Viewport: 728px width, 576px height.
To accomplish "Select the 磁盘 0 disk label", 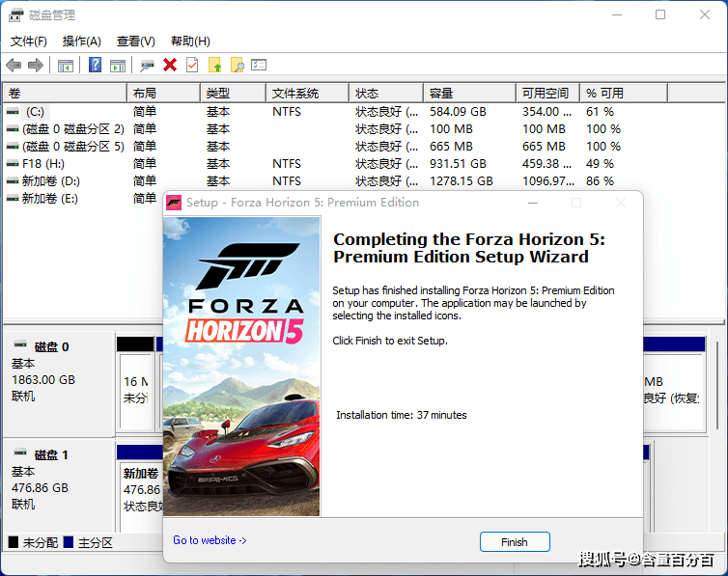I will (51, 347).
